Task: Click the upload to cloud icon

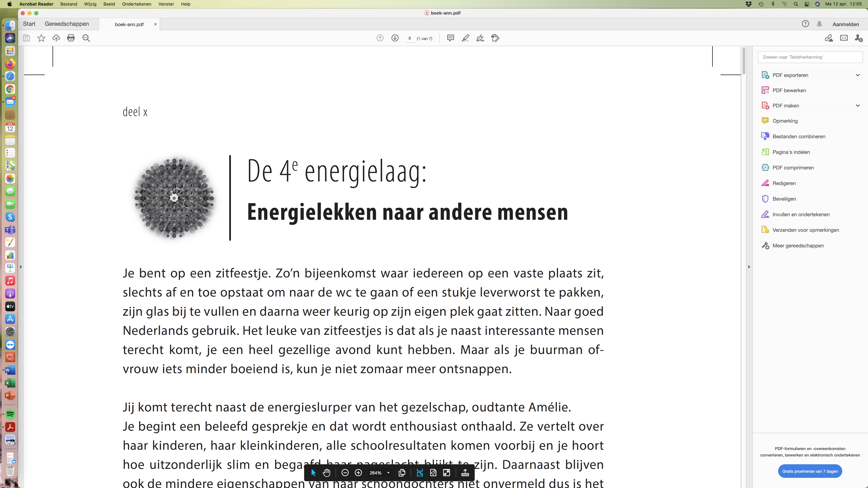Action: (x=56, y=38)
